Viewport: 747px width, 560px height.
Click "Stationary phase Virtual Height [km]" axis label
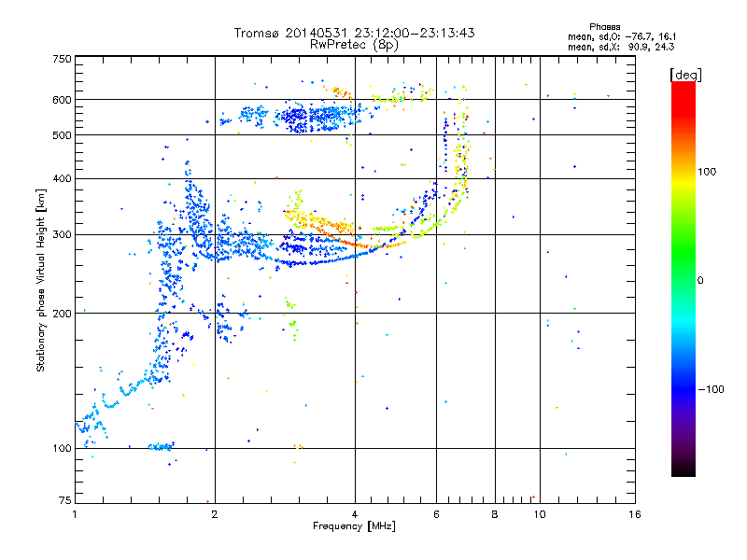pyautogui.click(x=41, y=280)
